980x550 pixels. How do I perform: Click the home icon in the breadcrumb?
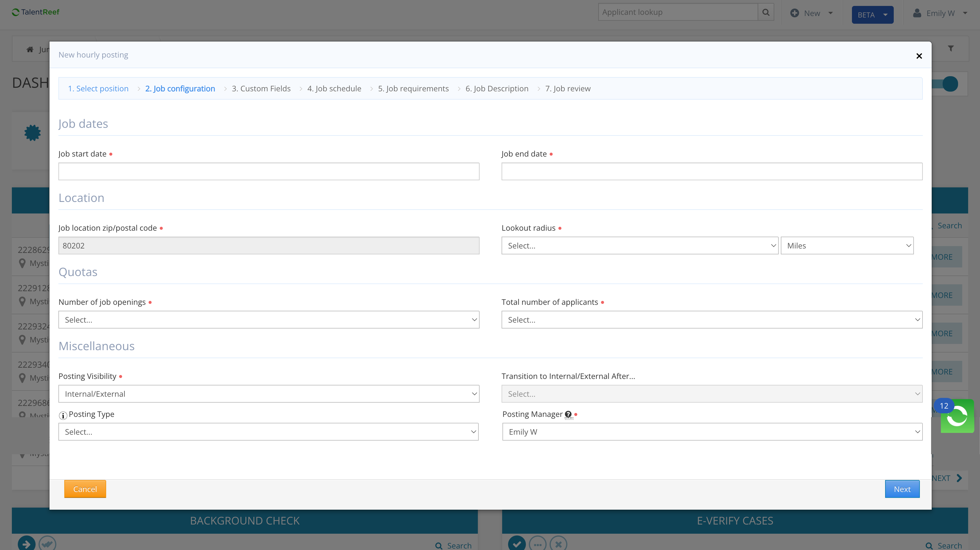tap(30, 49)
